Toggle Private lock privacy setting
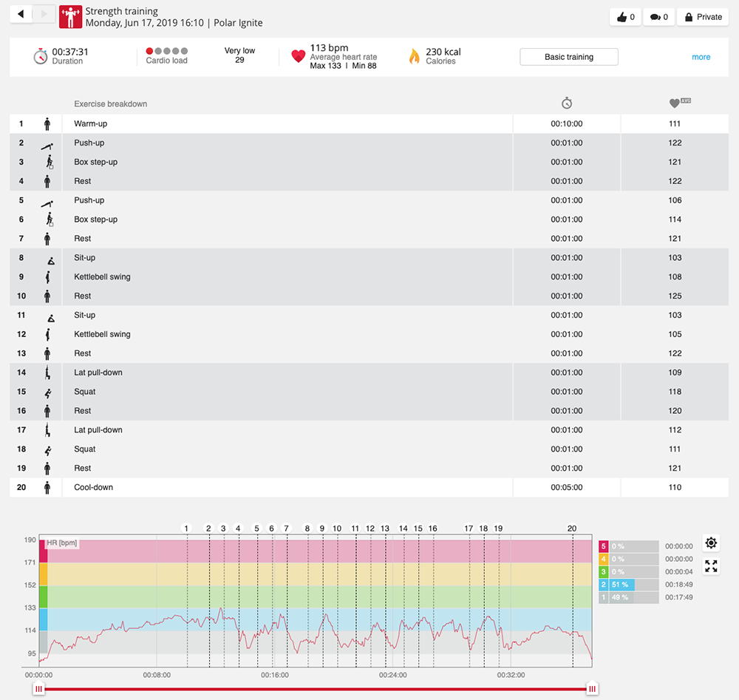The width and height of the screenshot is (739, 700). [x=703, y=17]
